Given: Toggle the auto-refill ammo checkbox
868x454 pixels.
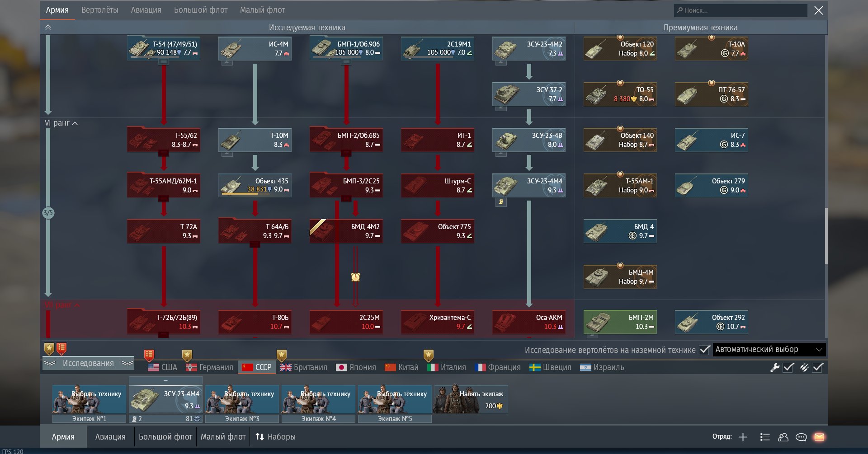Looking at the screenshot, I should (x=817, y=367).
